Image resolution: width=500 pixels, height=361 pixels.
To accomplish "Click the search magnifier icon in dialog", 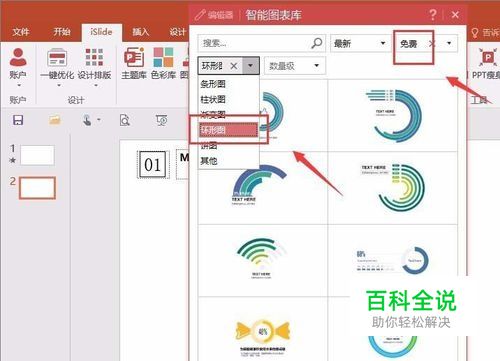I will point(316,43).
